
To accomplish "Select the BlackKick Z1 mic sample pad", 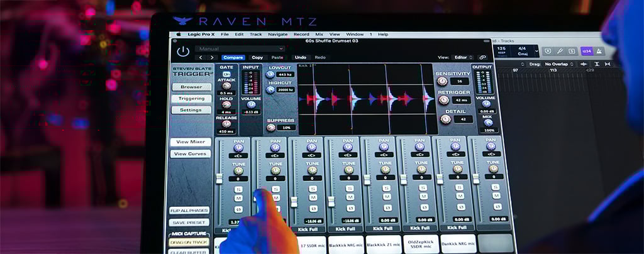I will pos(383,244).
